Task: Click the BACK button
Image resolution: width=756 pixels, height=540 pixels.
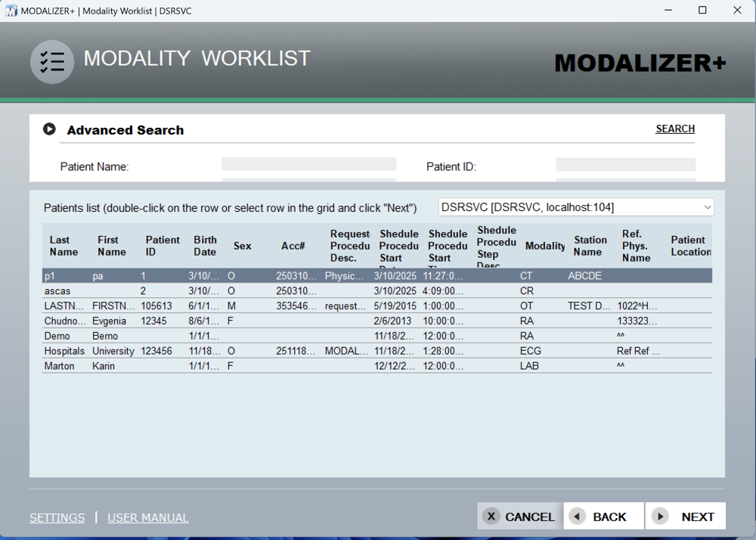Action: (603, 517)
